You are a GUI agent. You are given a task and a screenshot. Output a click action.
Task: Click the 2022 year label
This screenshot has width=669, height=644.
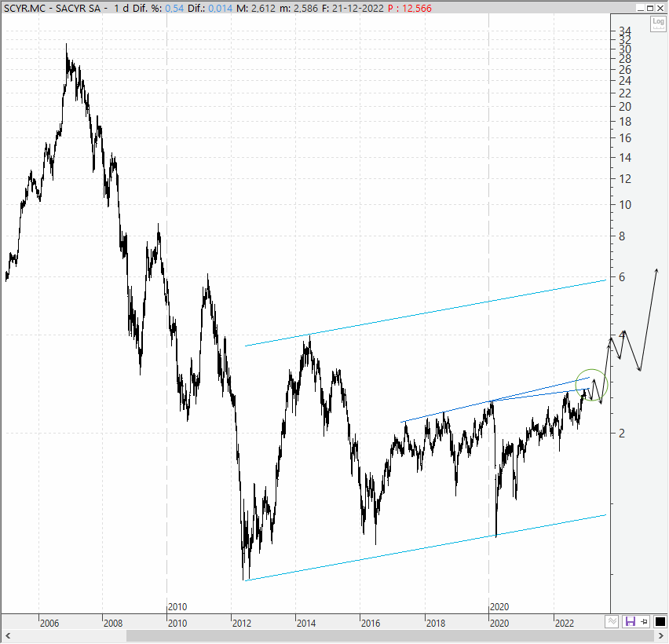pos(565,623)
